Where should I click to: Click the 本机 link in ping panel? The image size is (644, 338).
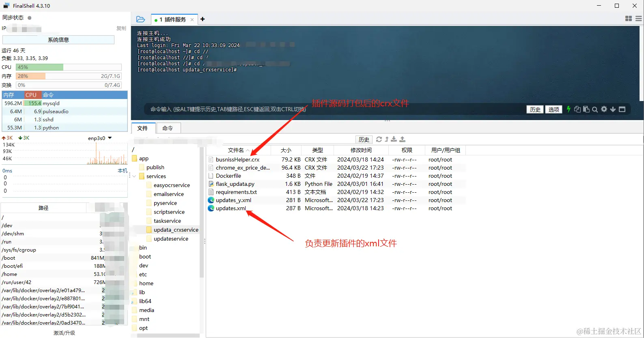point(122,171)
